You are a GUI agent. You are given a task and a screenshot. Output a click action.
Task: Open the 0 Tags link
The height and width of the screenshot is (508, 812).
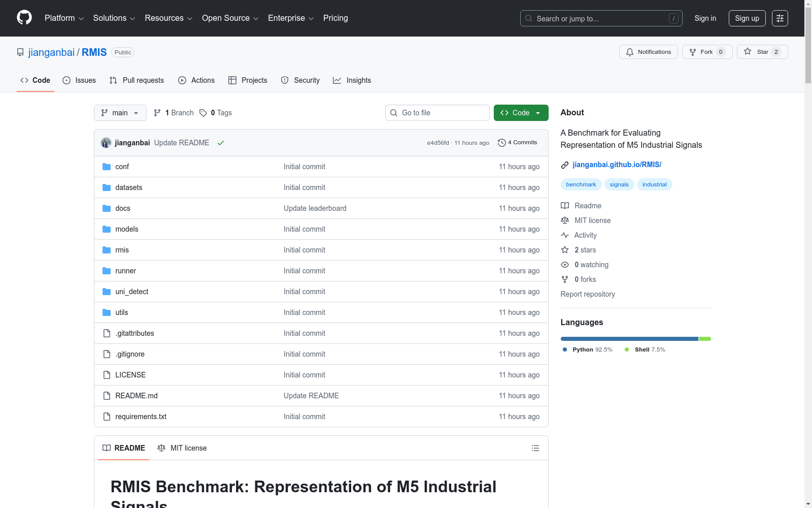[x=216, y=113]
